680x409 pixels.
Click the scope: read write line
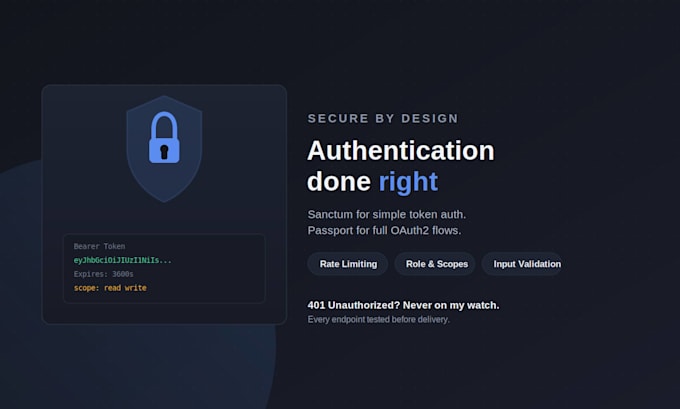coord(110,288)
